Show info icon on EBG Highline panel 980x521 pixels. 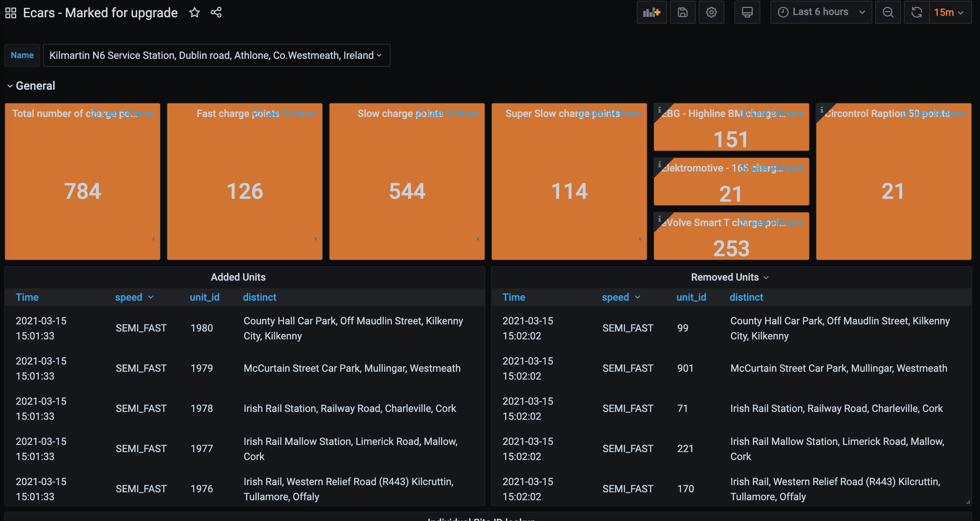[x=659, y=109]
